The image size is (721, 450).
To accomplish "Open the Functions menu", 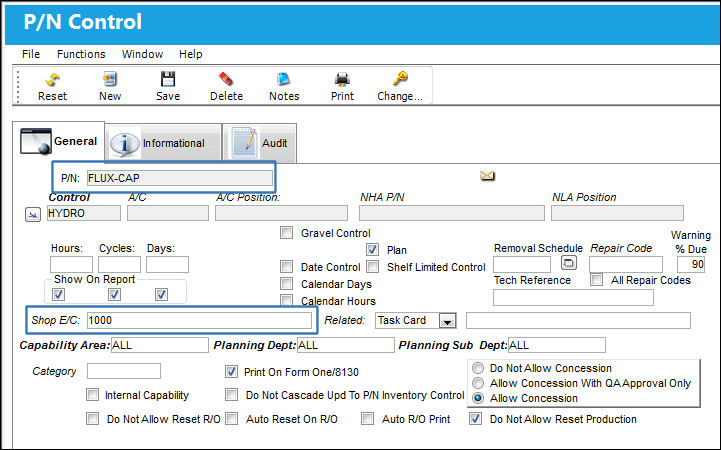I will pos(81,54).
